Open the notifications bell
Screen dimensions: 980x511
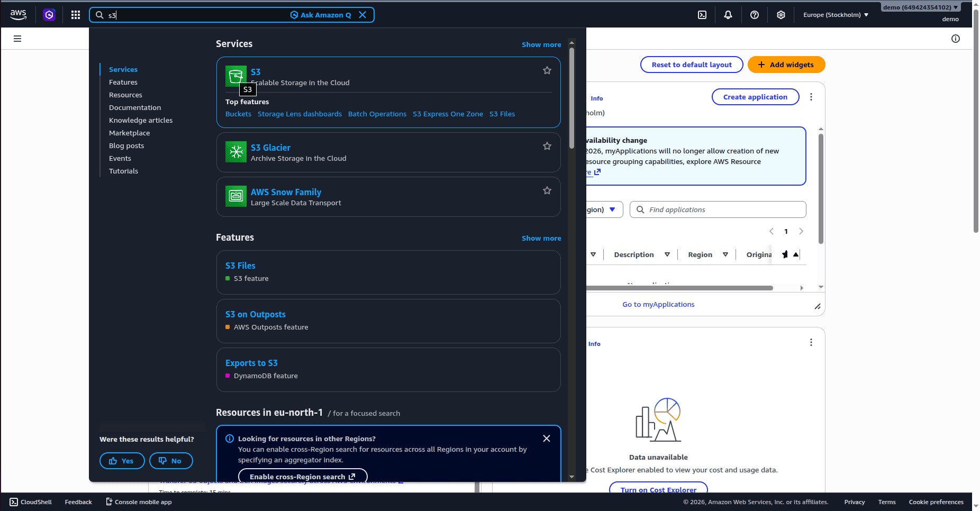pyautogui.click(x=728, y=15)
